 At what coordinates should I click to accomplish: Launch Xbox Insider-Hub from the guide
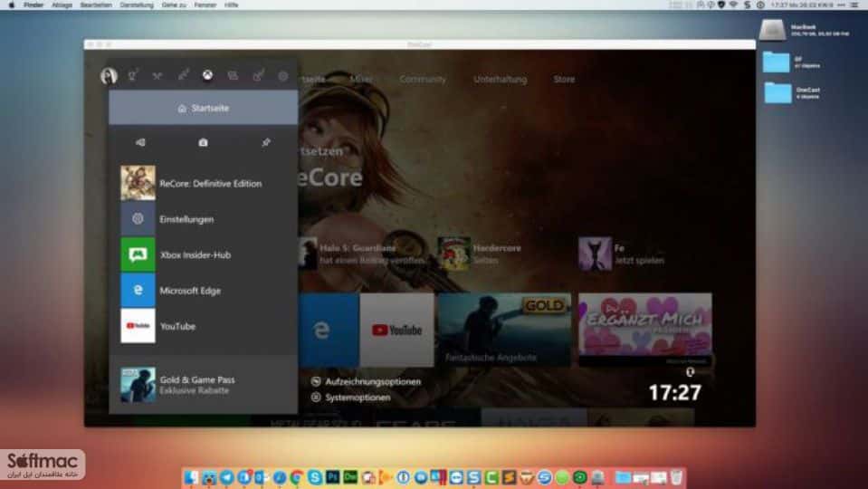[203, 254]
